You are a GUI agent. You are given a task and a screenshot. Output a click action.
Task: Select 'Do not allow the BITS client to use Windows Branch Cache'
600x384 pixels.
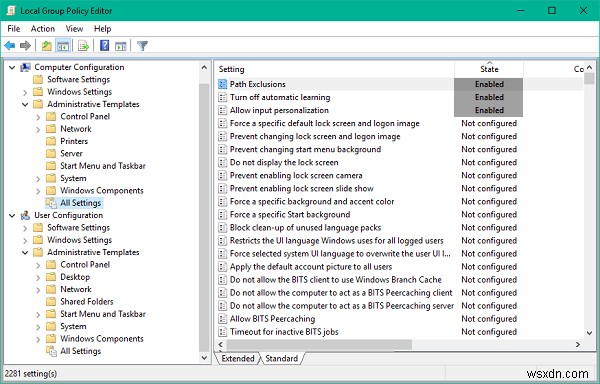tap(336, 280)
